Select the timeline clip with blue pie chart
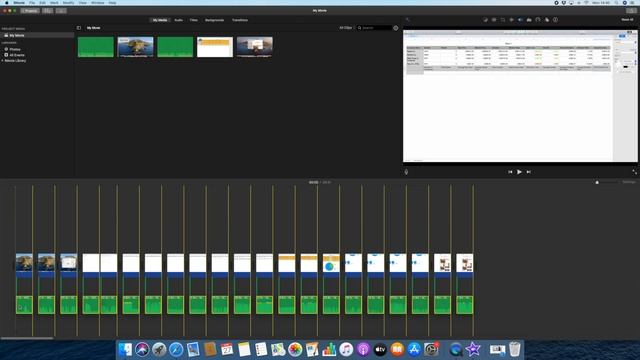640x360 pixels. 331,266
